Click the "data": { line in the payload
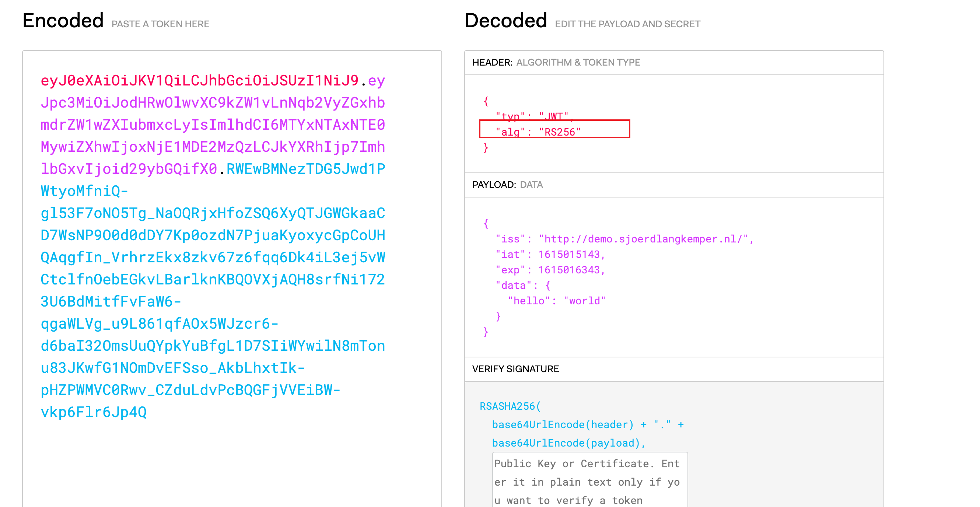 [x=522, y=285]
